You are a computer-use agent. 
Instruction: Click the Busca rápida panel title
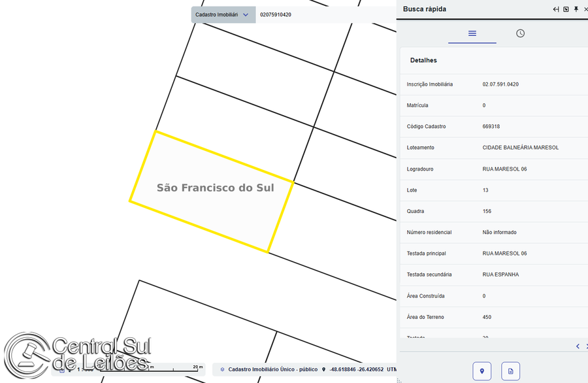point(425,9)
